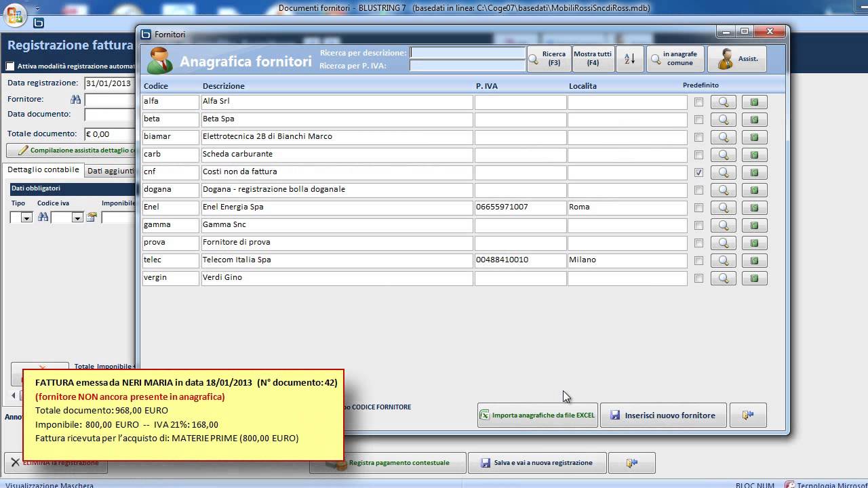The image size is (868, 488).
Task: Enable Attiva modalità registrazione automatica checkbox
Action: pyautogui.click(x=10, y=66)
